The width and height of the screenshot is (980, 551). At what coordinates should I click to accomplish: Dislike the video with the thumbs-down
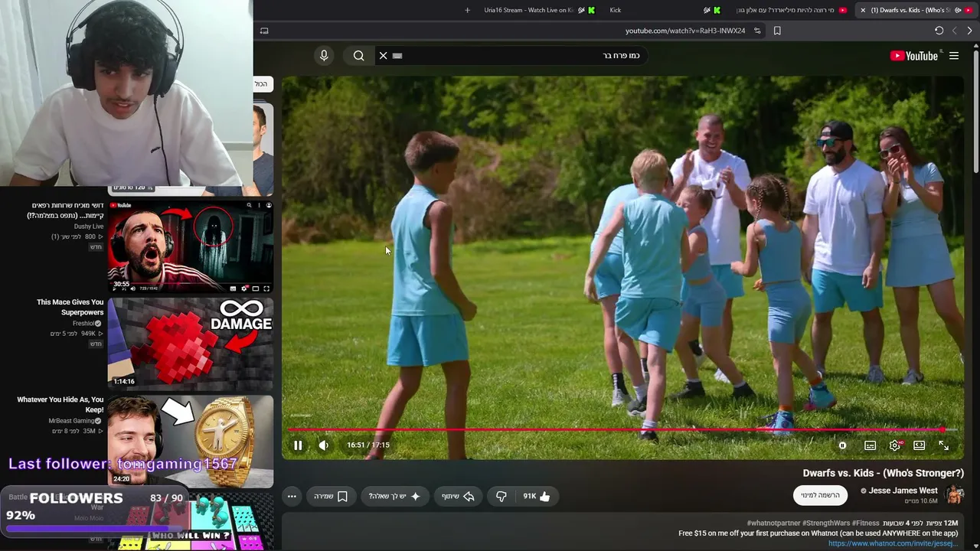[501, 496]
